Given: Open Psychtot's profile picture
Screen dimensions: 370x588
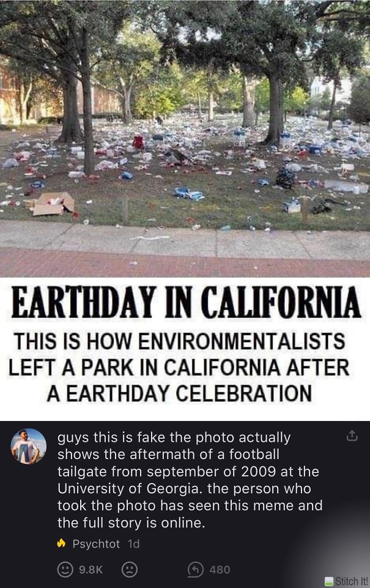Looking at the screenshot, I should pos(29,447).
